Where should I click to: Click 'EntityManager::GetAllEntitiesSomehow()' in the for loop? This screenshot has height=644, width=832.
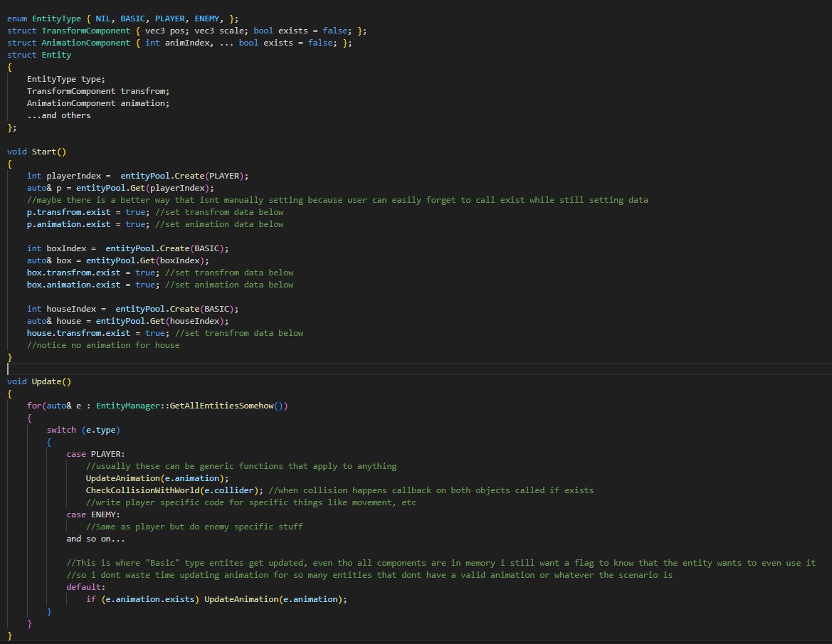(190, 406)
